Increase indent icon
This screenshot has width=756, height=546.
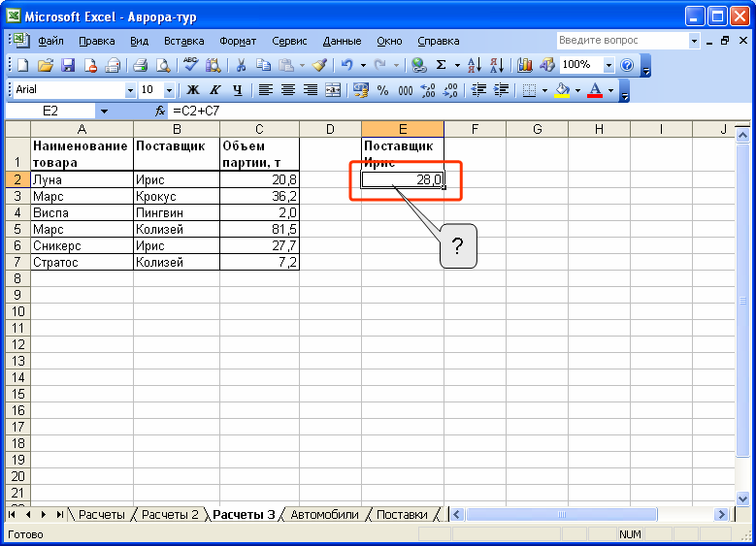502,90
